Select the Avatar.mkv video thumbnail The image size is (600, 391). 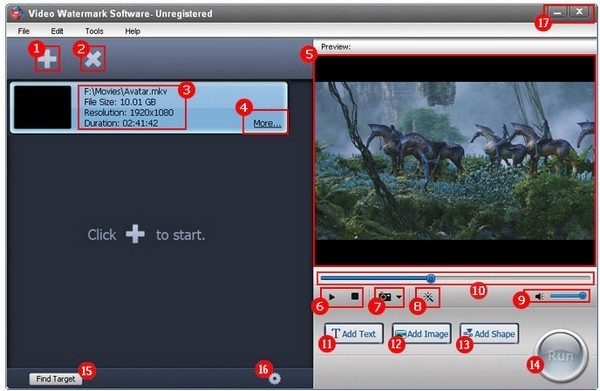tap(42, 107)
